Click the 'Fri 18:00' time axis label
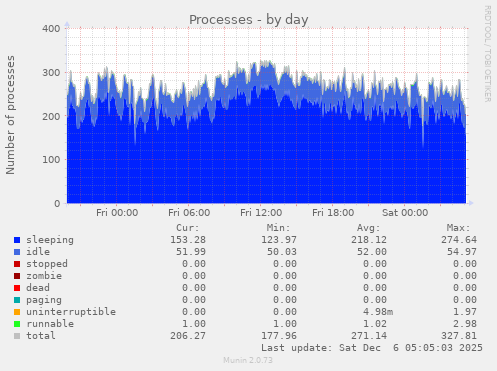Image resolution: width=497 pixels, height=371 pixels. (333, 213)
